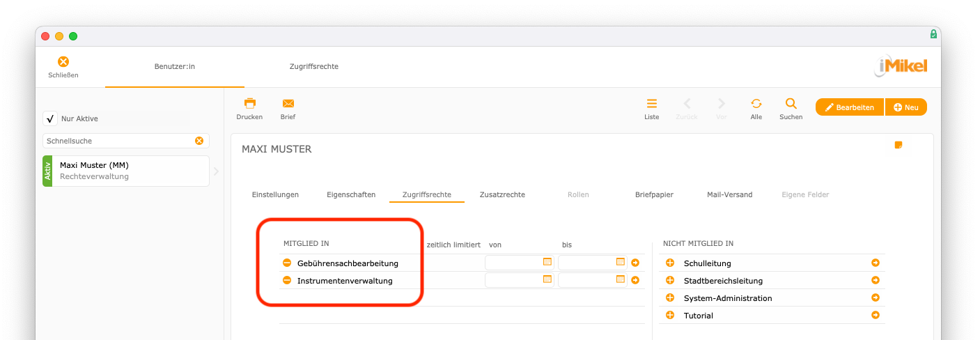Open arrow for Schulleitung row
The height and width of the screenshot is (340, 980).
[x=876, y=263]
